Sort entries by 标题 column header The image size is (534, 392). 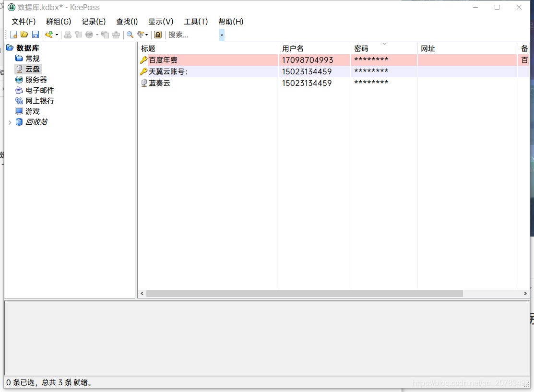coord(208,48)
